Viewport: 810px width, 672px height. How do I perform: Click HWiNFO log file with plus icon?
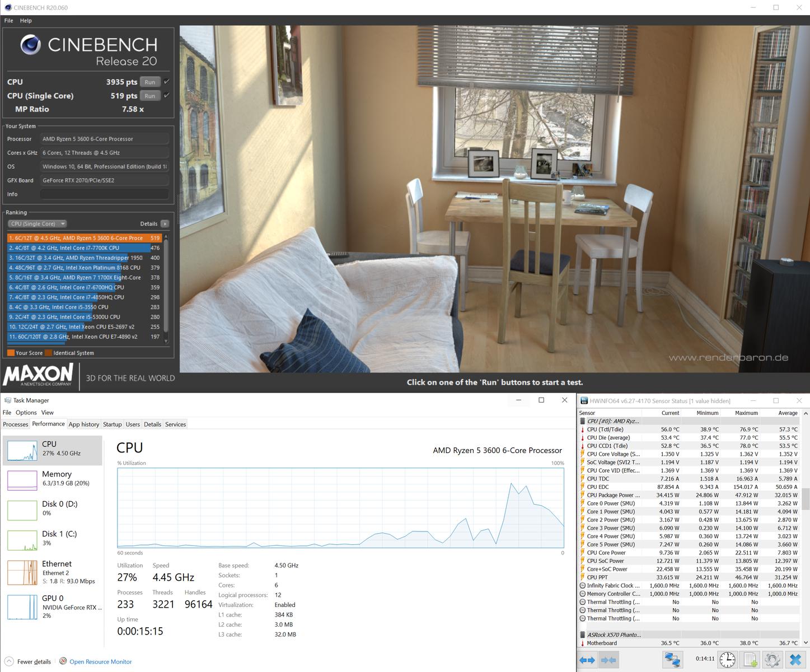pyautogui.click(x=750, y=660)
